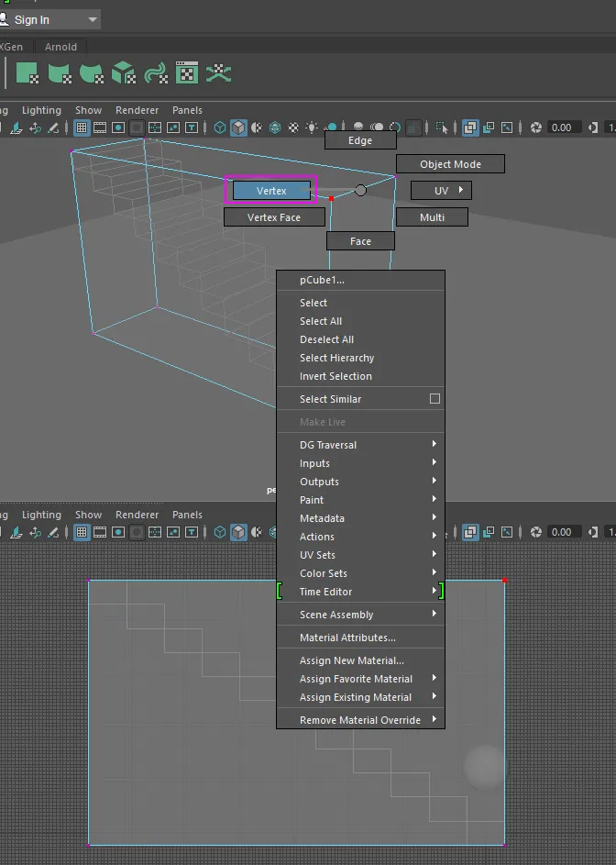Click the Cylindrical mapping shelf icon
Image resolution: width=616 pixels, height=865 pixels.
[x=59, y=72]
